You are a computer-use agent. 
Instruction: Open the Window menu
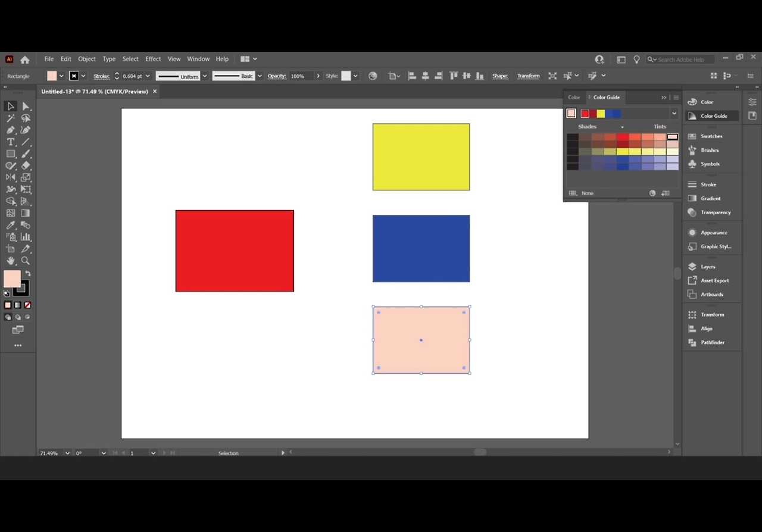point(198,59)
